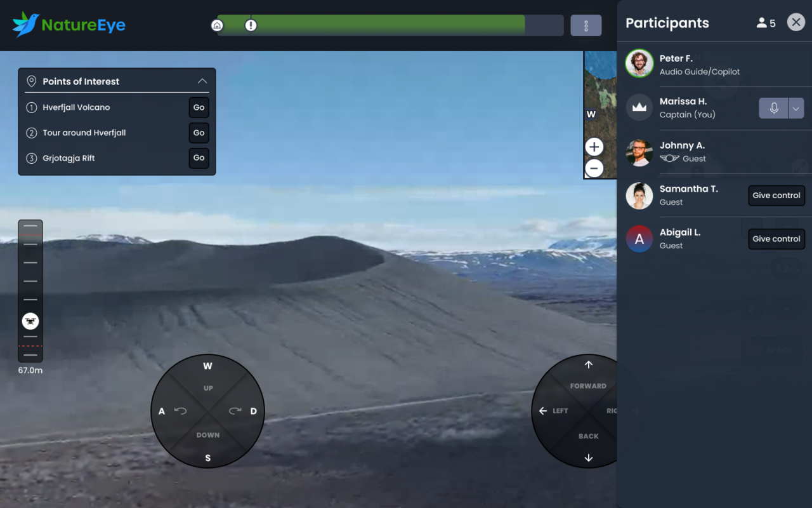Click the home marker on flight progress bar

pos(217,25)
